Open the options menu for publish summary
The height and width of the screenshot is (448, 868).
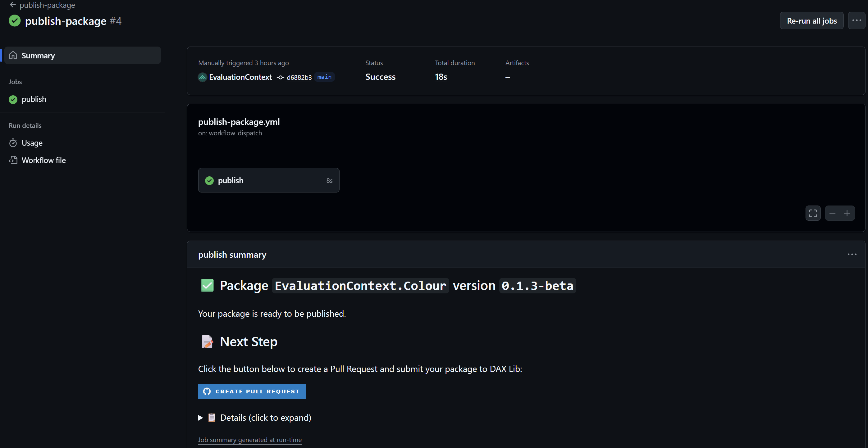point(852,254)
